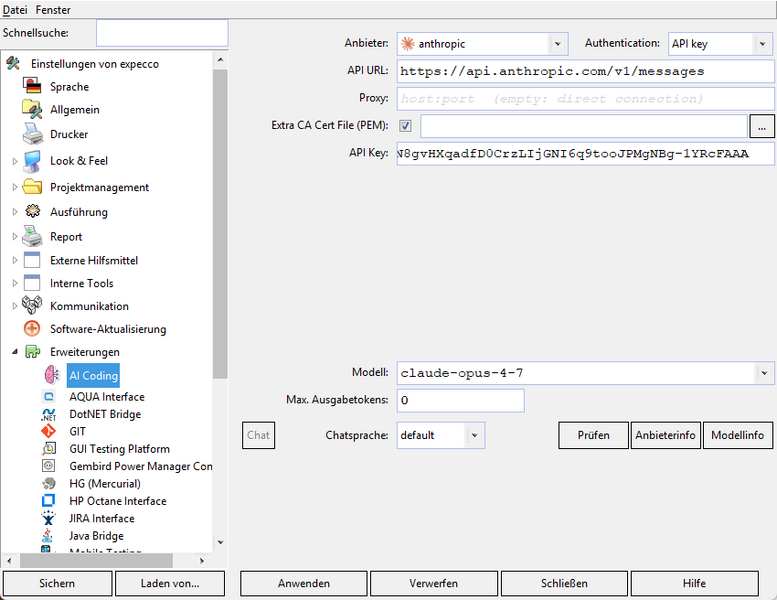Image resolution: width=777 pixels, height=600 pixels.
Task: Expand the Look & Feel tree node
Action: (15, 161)
